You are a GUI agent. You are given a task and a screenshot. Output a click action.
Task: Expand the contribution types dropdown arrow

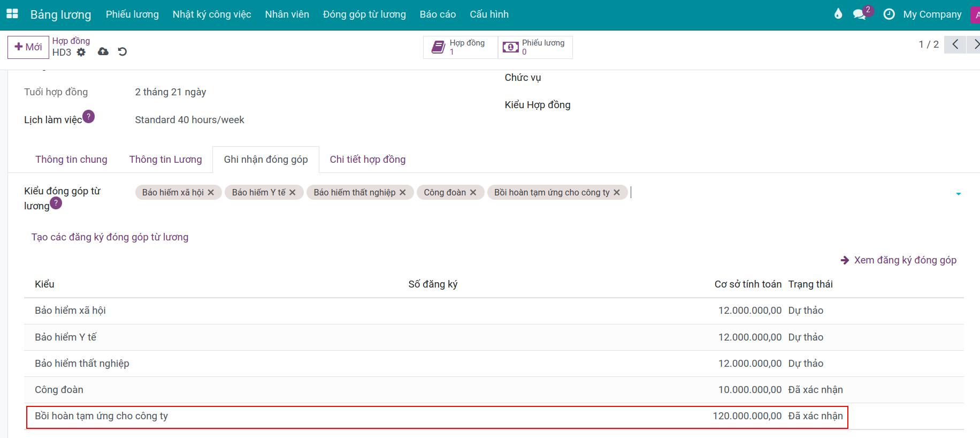coord(959,194)
